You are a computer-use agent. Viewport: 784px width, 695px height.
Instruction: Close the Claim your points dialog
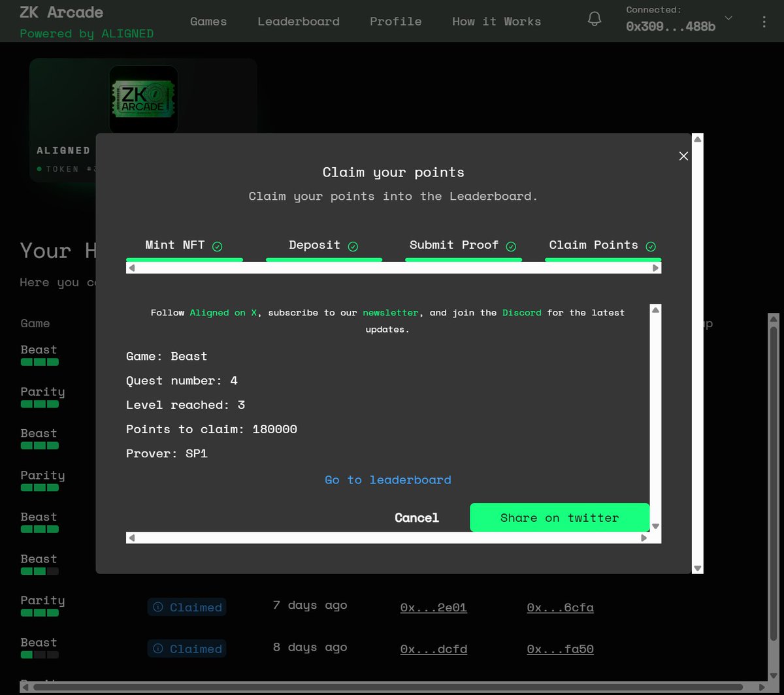(683, 156)
